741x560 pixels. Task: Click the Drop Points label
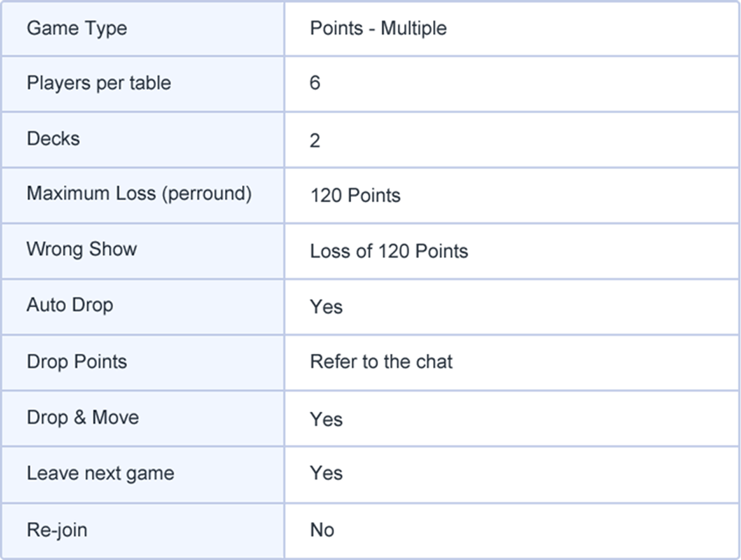[77, 361]
